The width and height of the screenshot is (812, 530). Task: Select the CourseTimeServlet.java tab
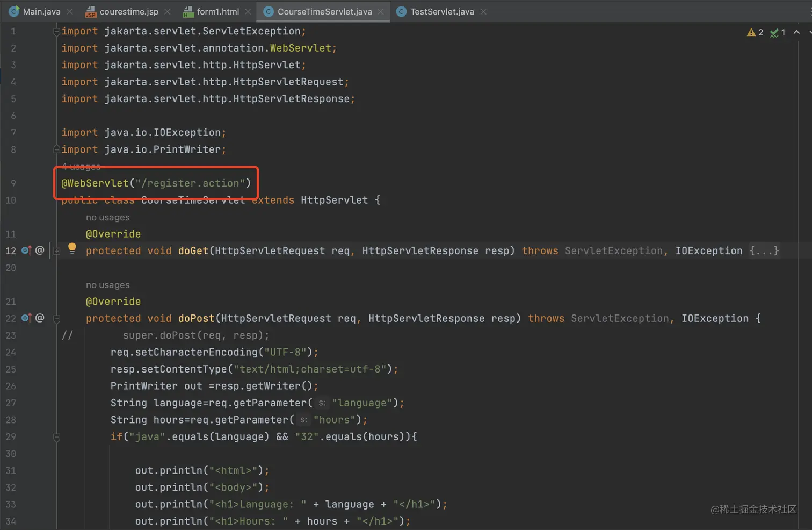(x=324, y=11)
